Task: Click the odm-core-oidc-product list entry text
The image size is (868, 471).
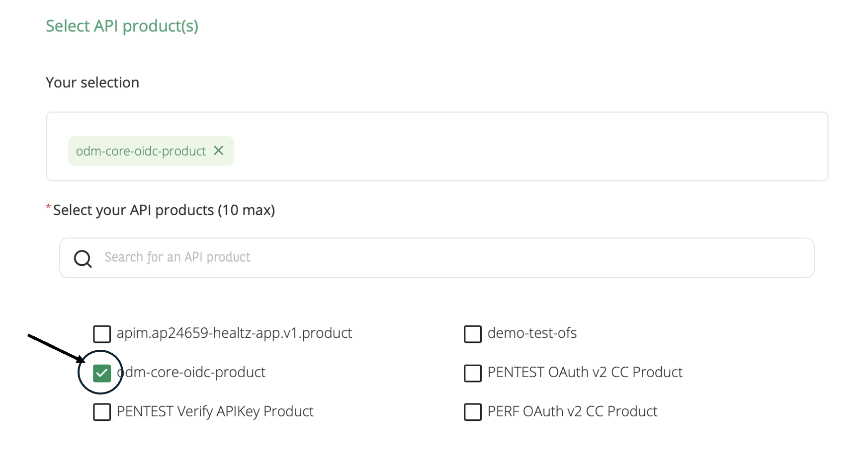Action: [190, 372]
